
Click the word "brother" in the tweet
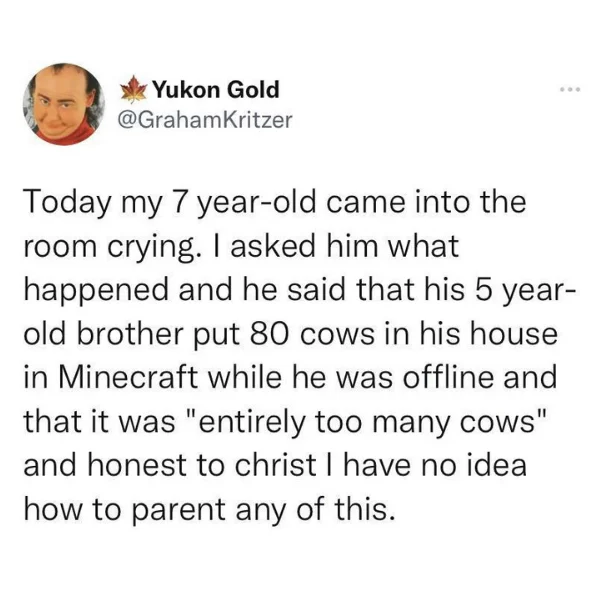click(130, 334)
